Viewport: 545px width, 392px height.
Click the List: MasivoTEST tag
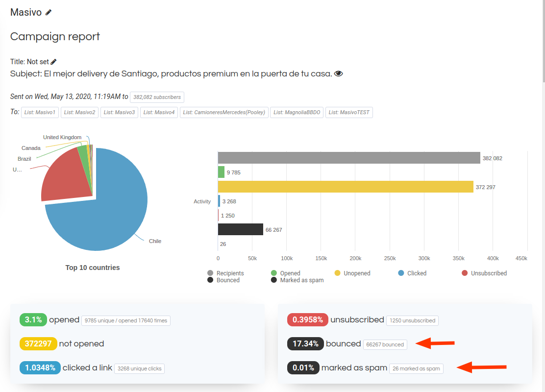click(x=349, y=112)
